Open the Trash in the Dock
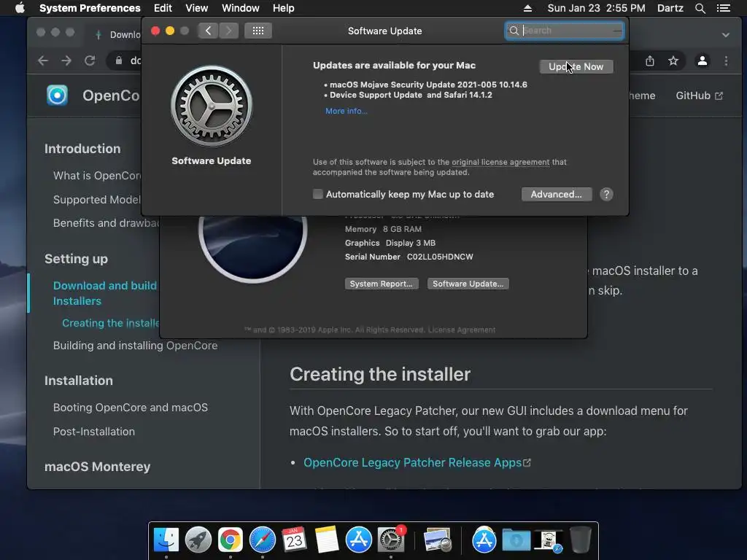Screen dimensions: 747x560 pos(580,540)
